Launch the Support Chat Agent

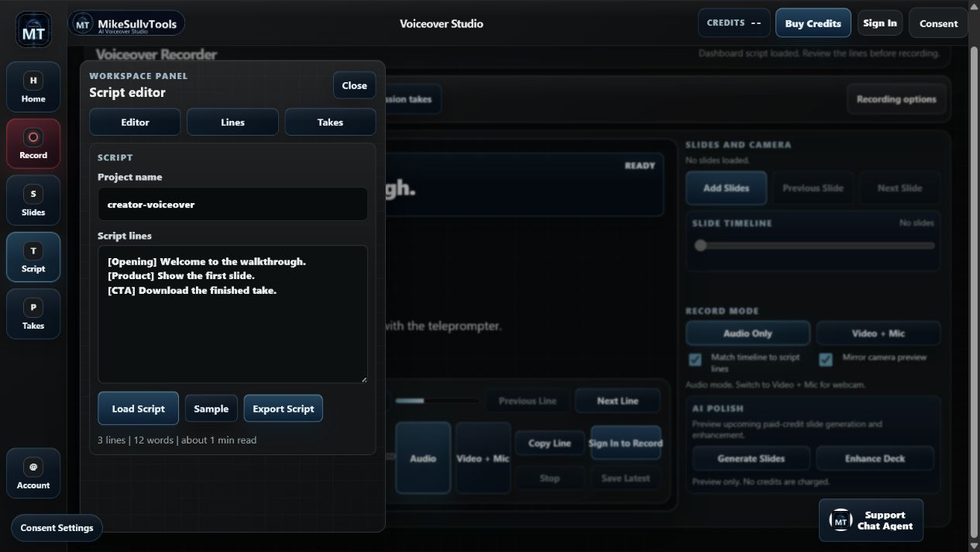[871, 520]
